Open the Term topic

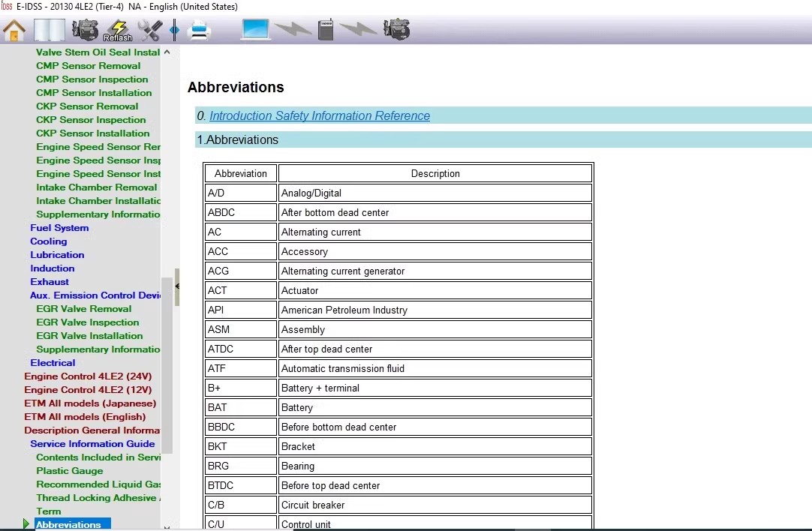click(48, 511)
